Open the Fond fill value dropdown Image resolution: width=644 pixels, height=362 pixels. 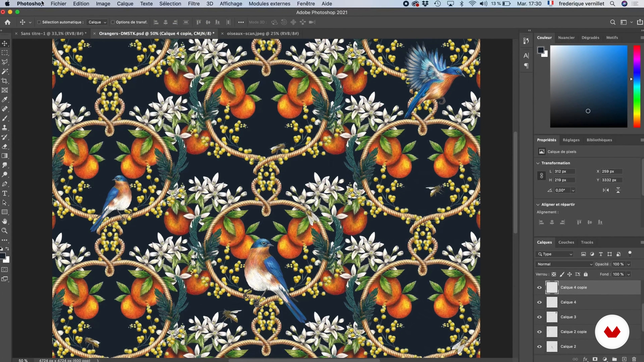tap(629, 274)
